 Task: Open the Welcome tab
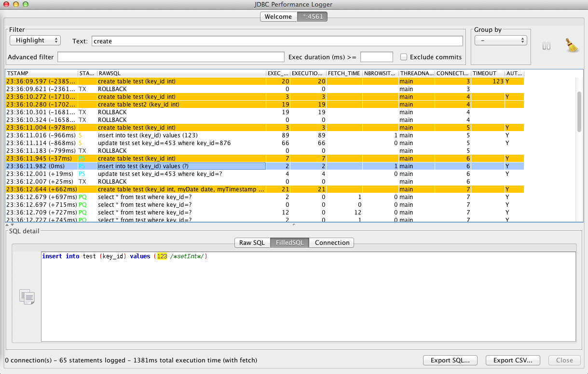coord(278,16)
